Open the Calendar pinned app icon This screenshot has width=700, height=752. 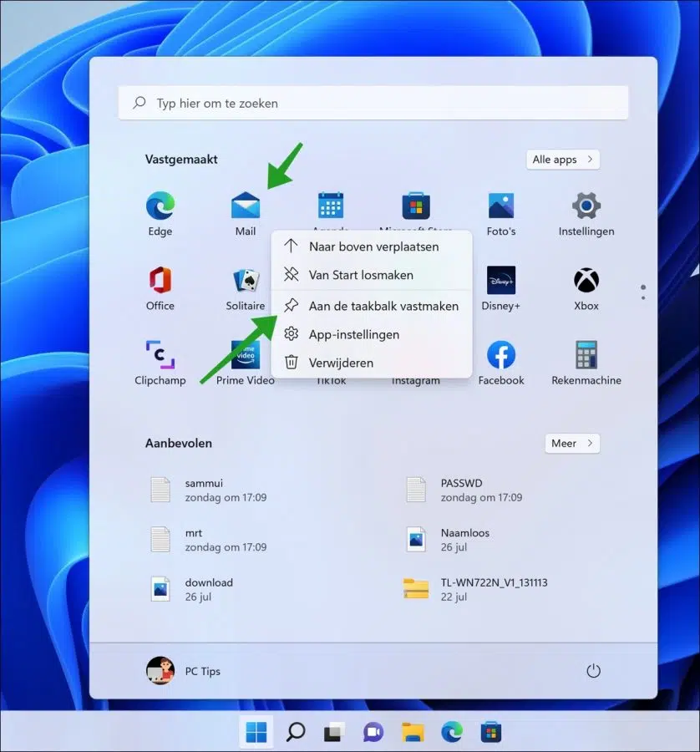click(331, 206)
